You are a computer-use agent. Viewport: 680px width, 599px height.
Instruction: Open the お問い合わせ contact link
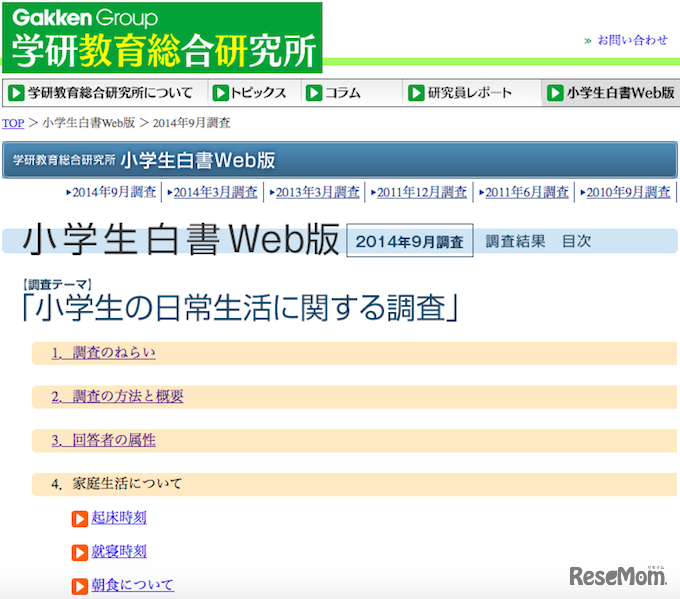(x=632, y=40)
